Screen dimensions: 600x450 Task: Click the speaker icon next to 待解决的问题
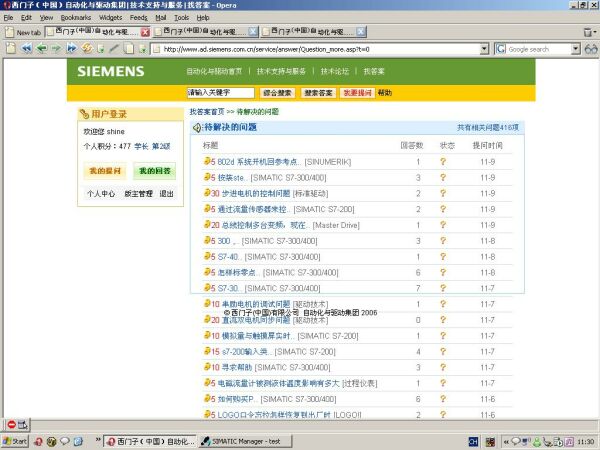click(197, 128)
